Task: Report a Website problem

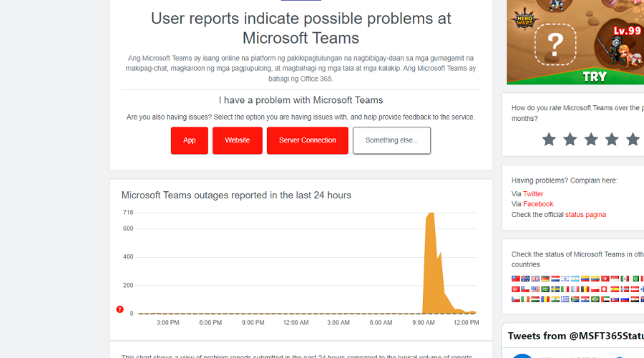Action: 238,140
